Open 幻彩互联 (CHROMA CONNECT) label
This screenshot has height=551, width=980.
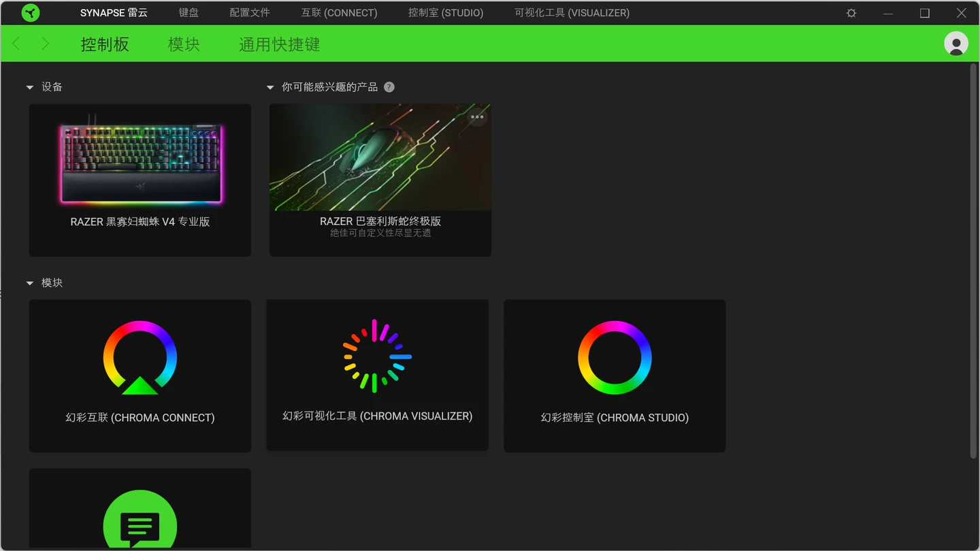[140, 418]
